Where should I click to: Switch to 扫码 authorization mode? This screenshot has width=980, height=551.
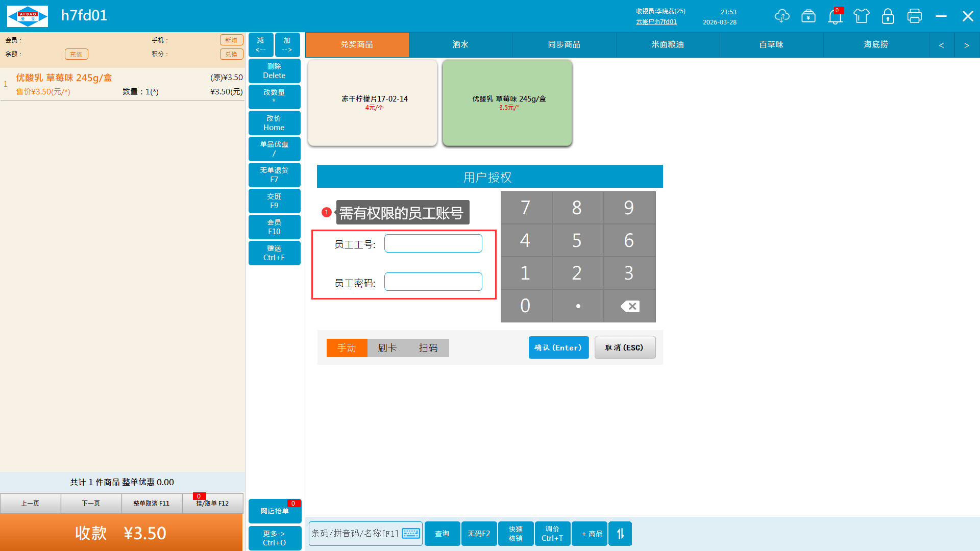428,348
